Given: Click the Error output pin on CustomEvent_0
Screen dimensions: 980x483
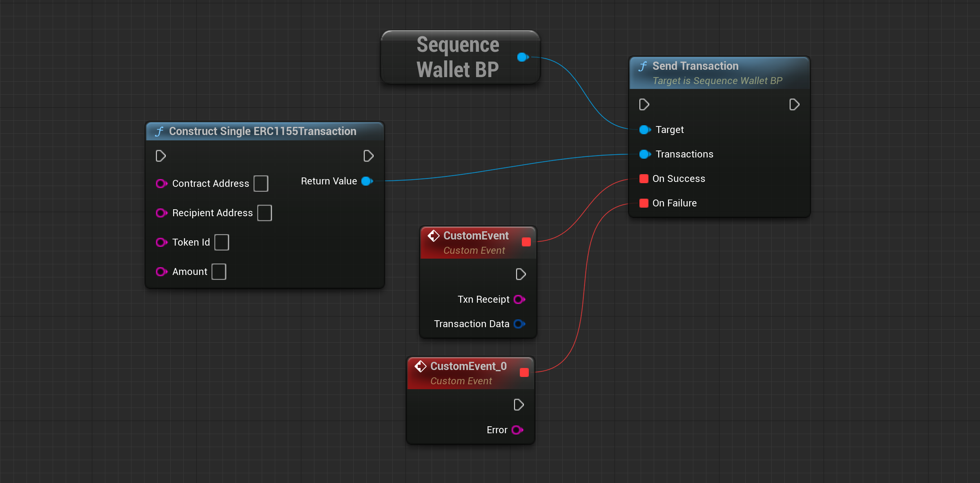Looking at the screenshot, I should coord(517,430).
